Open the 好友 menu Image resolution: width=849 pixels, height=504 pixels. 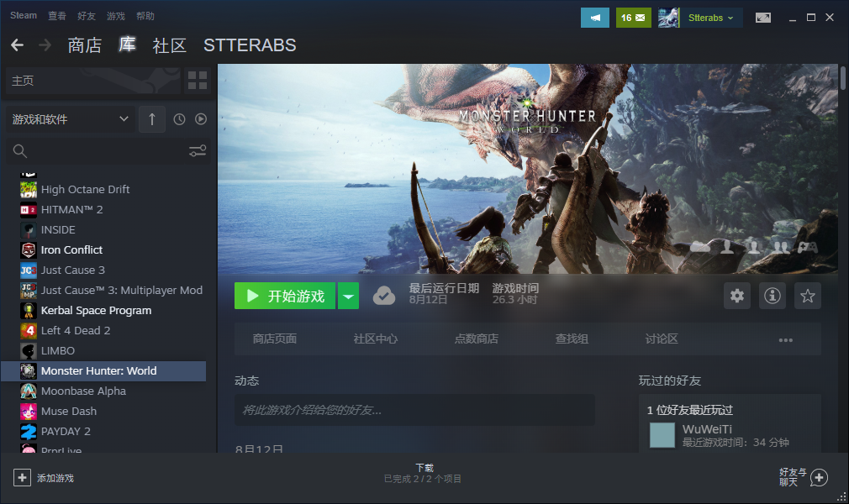87,16
